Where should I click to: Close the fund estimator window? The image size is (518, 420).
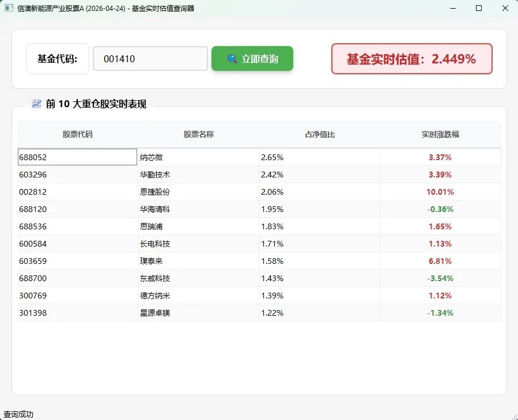[x=505, y=8]
